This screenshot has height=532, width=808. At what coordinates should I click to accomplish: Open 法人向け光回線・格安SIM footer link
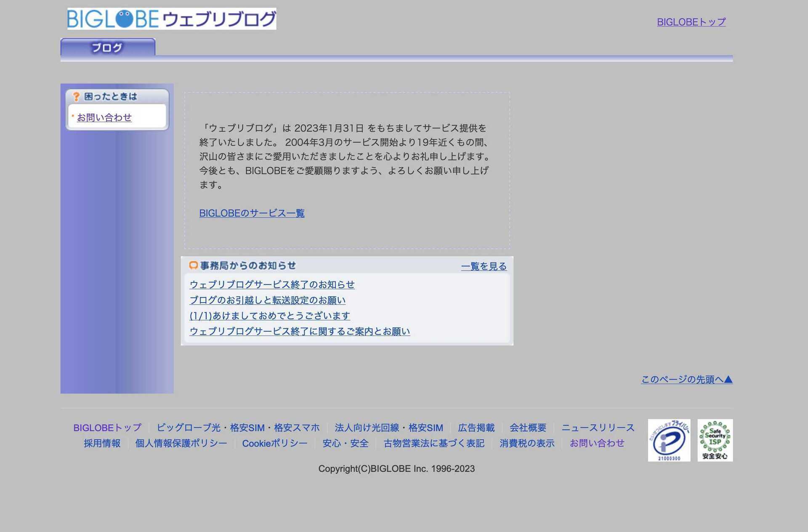coord(389,428)
